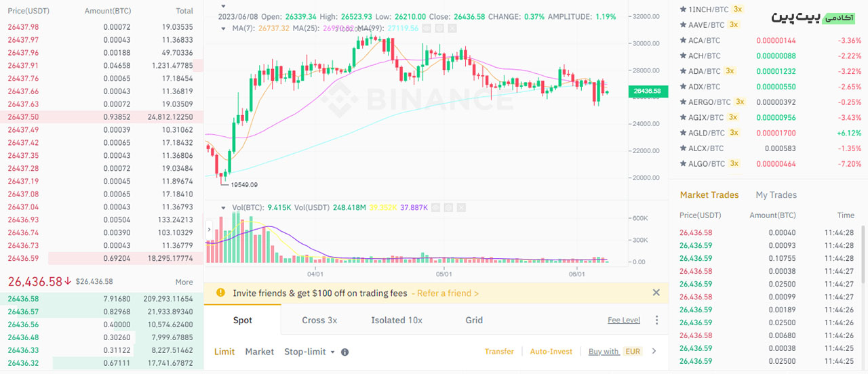This screenshot has height=374, width=868.
Task: Remove the MA indicator with its X icon
Action: [452, 28]
